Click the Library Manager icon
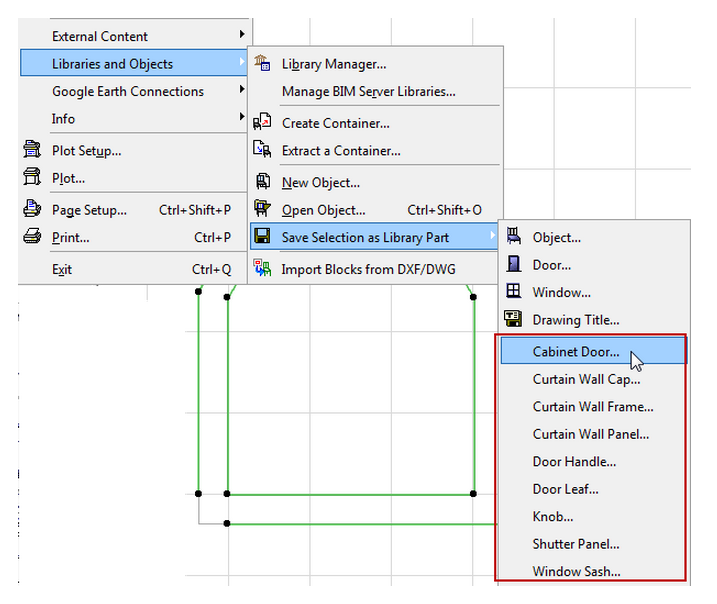The image size is (717, 604). click(263, 64)
